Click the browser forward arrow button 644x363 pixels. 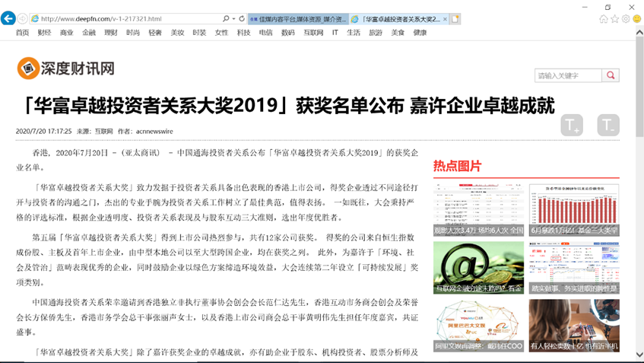point(23,18)
